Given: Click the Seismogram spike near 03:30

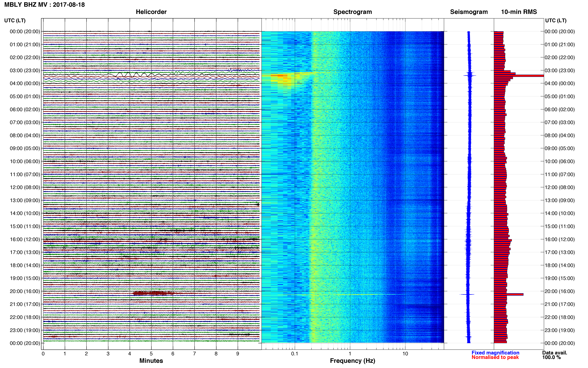Looking at the screenshot, I should pyautogui.click(x=470, y=75).
